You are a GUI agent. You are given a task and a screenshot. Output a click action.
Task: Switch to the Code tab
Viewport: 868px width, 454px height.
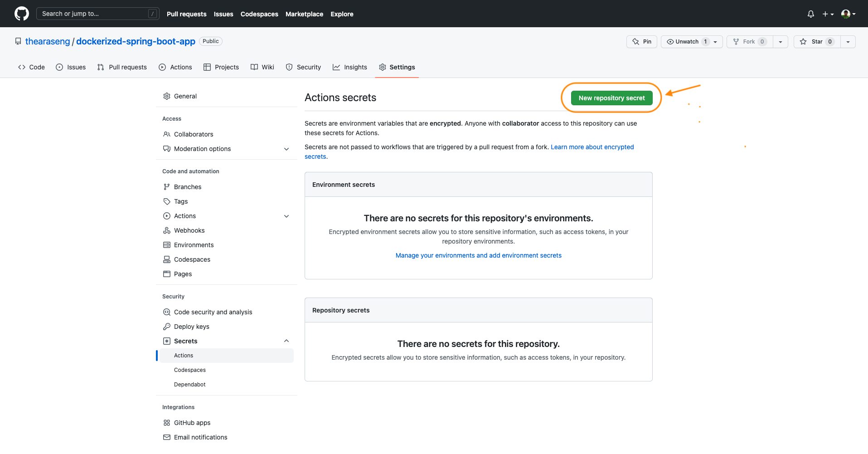pyautogui.click(x=31, y=67)
